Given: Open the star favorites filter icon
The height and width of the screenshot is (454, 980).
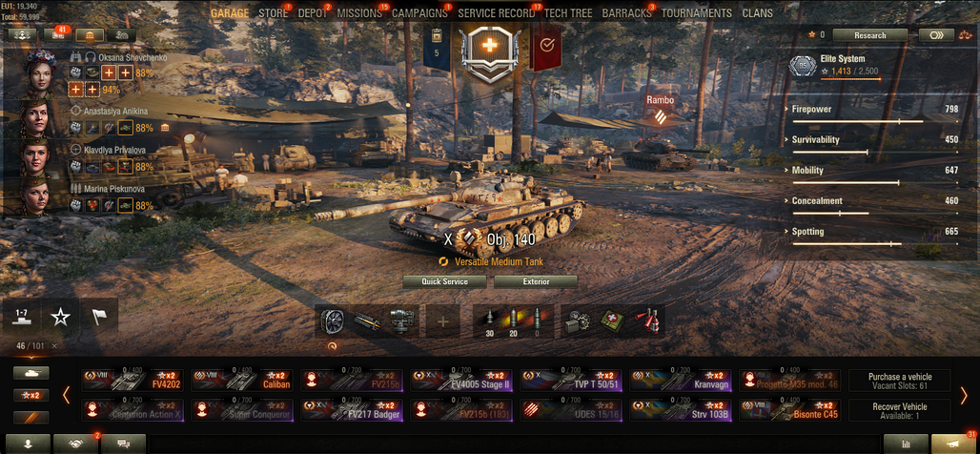Looking at the screenshot, I should pyautogui.click(x=60, y=317).
